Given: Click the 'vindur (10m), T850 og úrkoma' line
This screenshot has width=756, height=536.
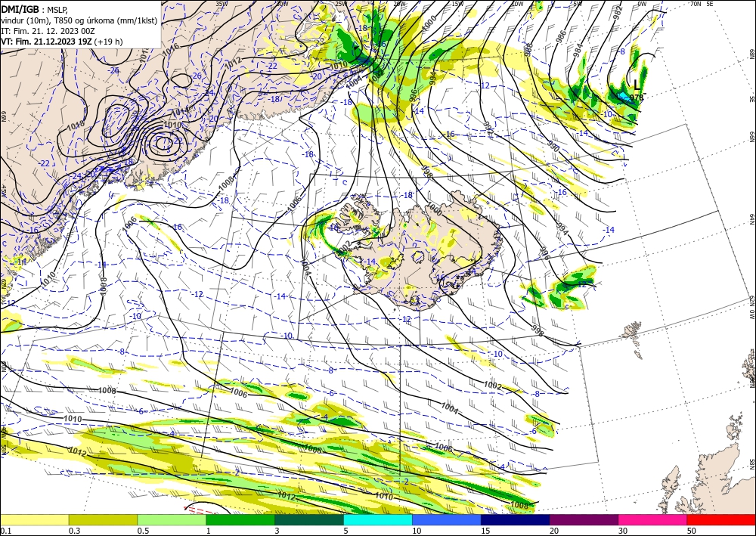Looking at the screenshot, I should [x=79, y=20].
